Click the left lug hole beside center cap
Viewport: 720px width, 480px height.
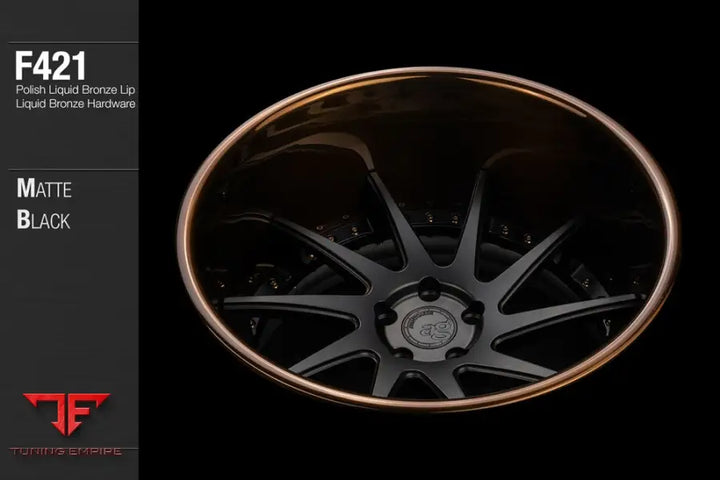[x=385, y=315]
